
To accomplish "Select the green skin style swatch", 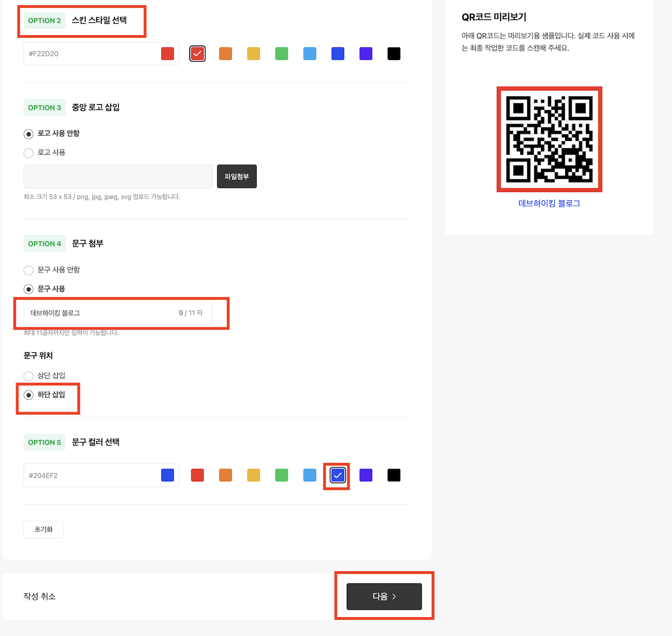I will pos(282,53).
